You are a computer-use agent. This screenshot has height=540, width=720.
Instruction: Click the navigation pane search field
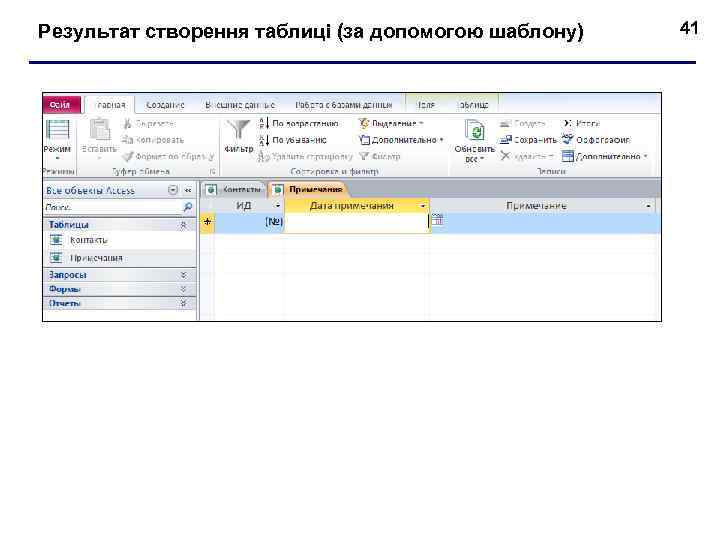113,208
